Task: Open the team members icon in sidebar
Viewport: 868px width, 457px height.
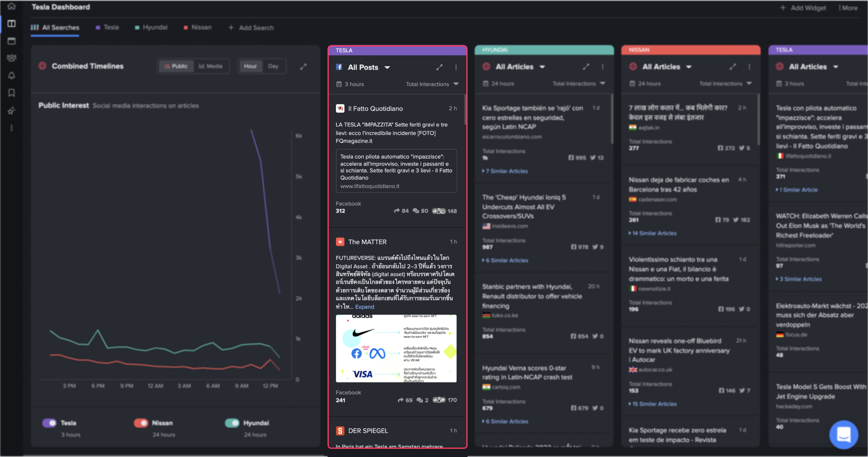Action: 11,58
